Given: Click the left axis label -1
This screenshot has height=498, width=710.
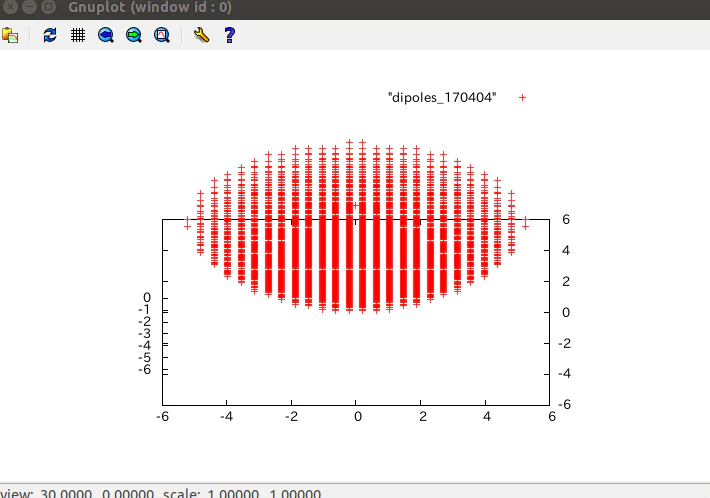Looking at the screenshot, I should pos(144,310).
